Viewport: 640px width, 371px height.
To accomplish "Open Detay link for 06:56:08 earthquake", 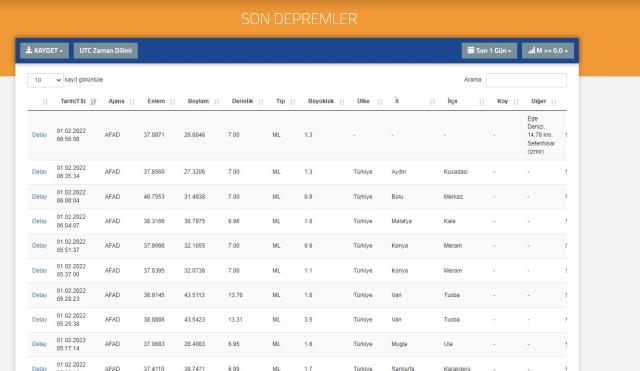I will [x=40, y=135].
